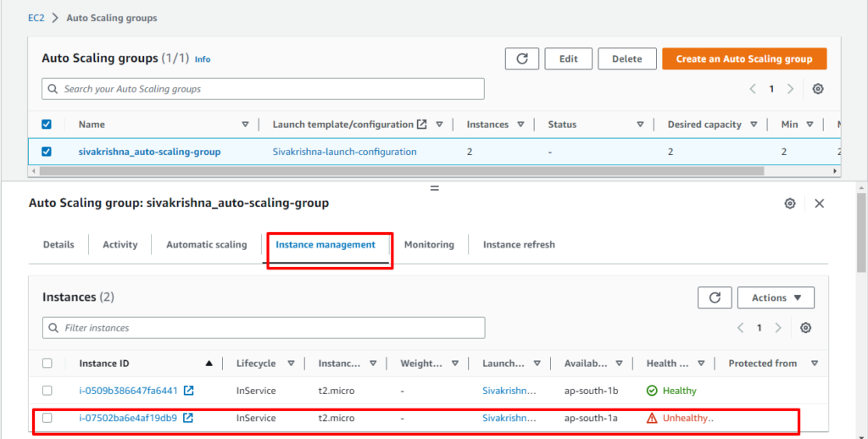The height and width of the screenshot is (439, 868).
Task: Switch to the Details tab
Action: [x=58, y=245]
